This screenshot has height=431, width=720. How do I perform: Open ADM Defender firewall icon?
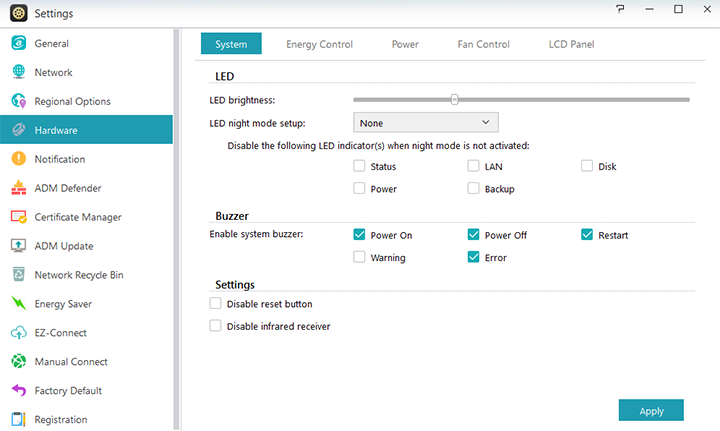[x=18, y=188]
